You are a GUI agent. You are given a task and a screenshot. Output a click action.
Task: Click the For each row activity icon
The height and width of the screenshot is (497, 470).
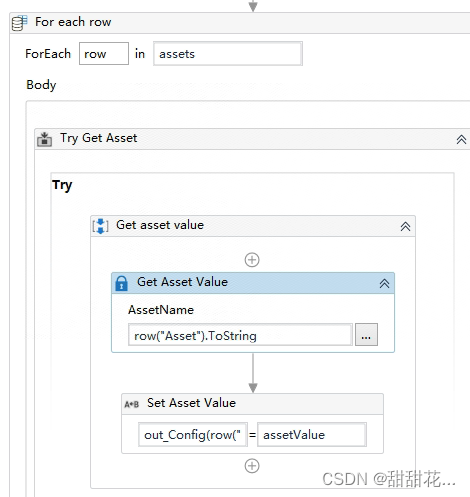click(19, 23)
